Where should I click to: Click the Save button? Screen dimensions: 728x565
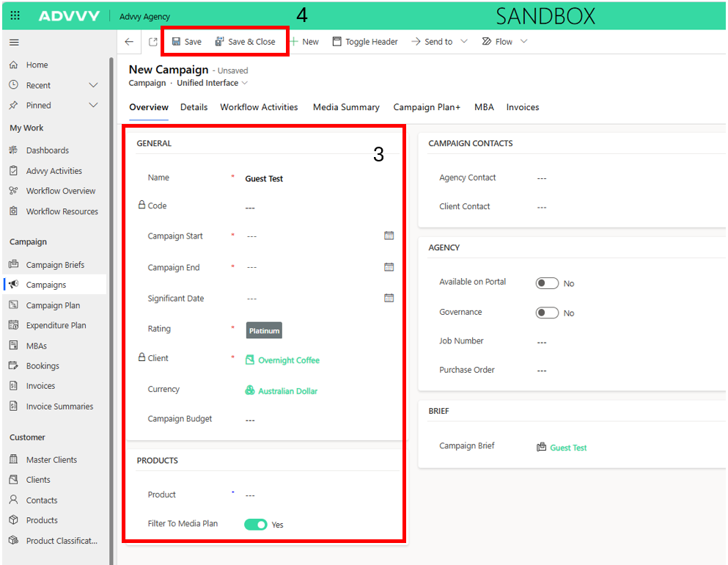(187, 42)
